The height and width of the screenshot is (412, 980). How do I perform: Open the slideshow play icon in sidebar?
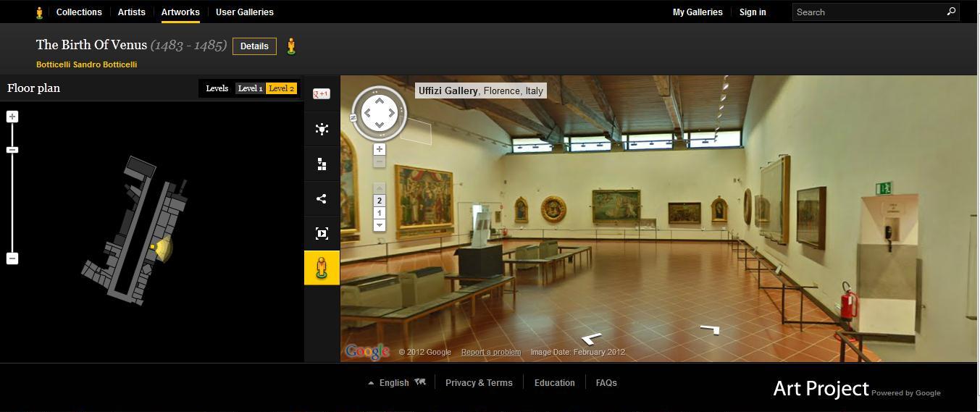[322, 233]
